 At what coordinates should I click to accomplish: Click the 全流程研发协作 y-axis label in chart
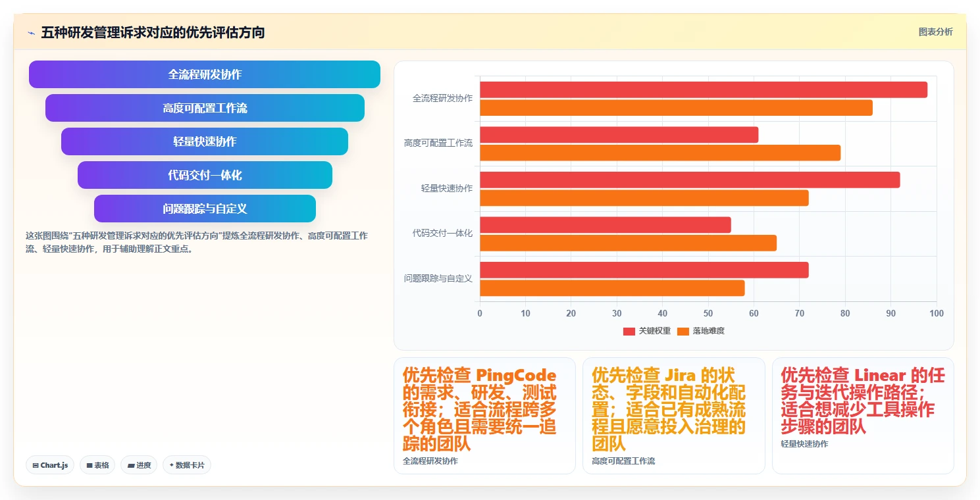click(x=442, y=98)
